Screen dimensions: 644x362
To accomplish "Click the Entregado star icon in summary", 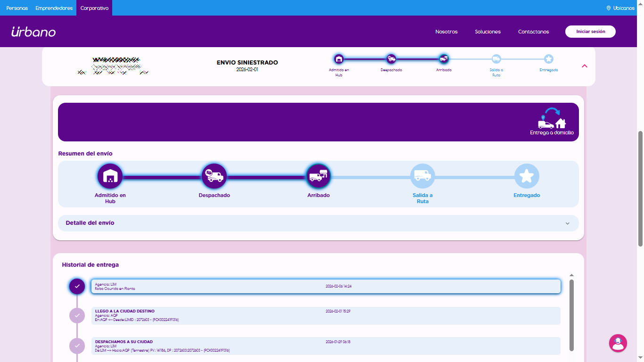I will 527,176.
